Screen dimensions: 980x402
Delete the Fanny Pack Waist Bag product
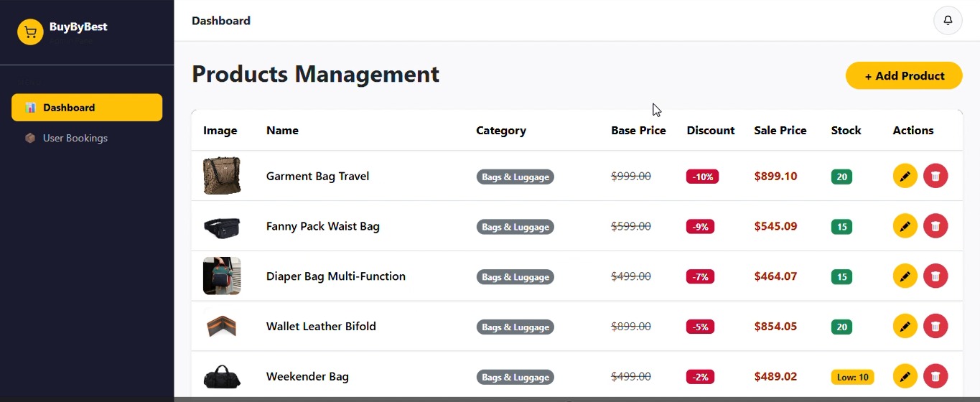tap(935, 226)
